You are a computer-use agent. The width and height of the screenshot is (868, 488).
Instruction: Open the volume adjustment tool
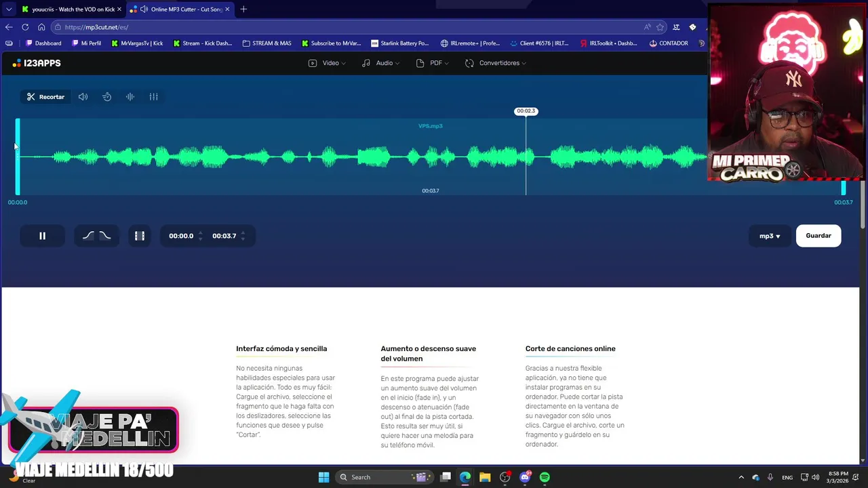(x=83, y=97)
